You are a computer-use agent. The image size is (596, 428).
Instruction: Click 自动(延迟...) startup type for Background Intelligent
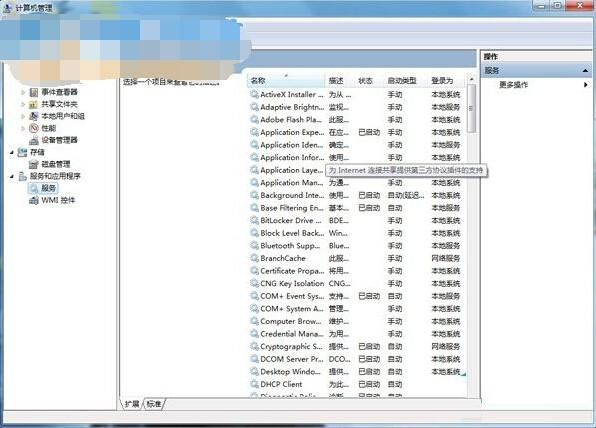tap(406, 195)
